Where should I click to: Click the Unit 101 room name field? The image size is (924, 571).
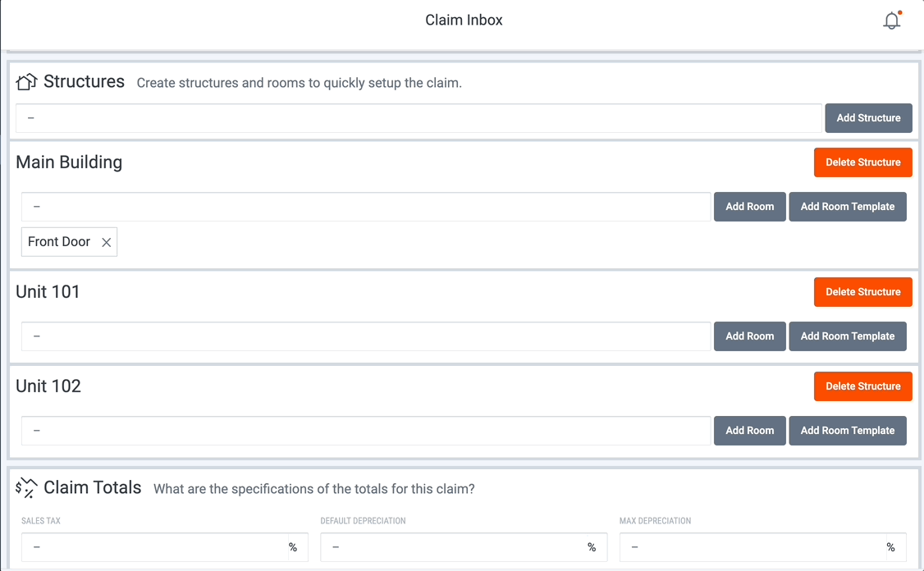tap(366, 336)
